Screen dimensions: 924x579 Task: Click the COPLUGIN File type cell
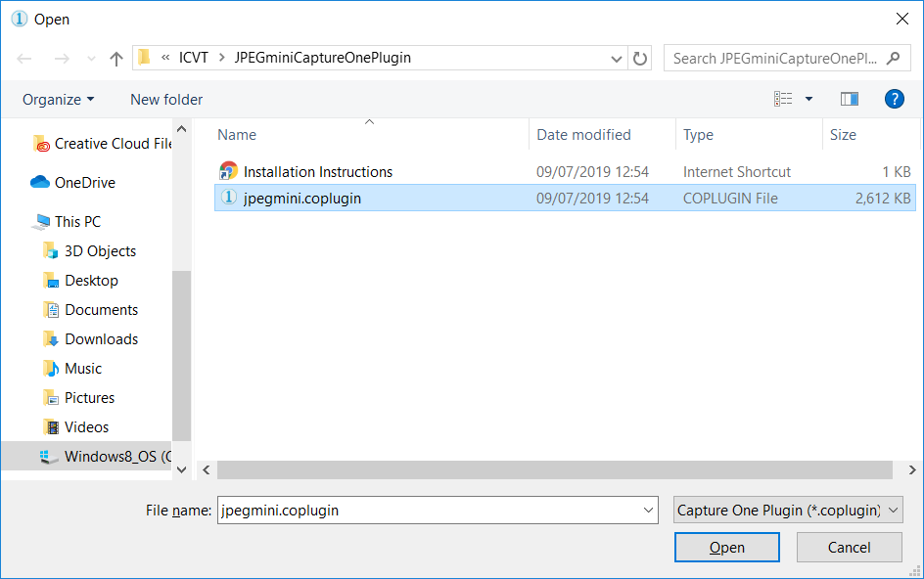coord(730,199)
